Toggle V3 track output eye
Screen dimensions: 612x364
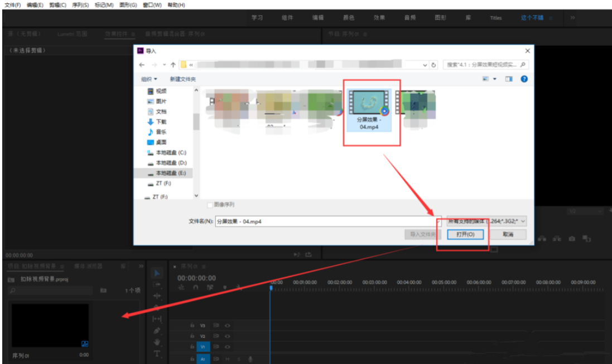(x=227, y=325)
